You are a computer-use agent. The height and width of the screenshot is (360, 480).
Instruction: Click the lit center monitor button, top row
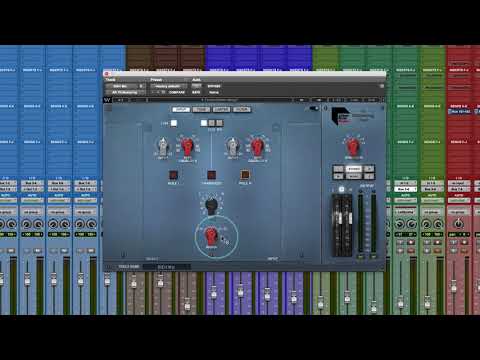(x=354, y=169)
